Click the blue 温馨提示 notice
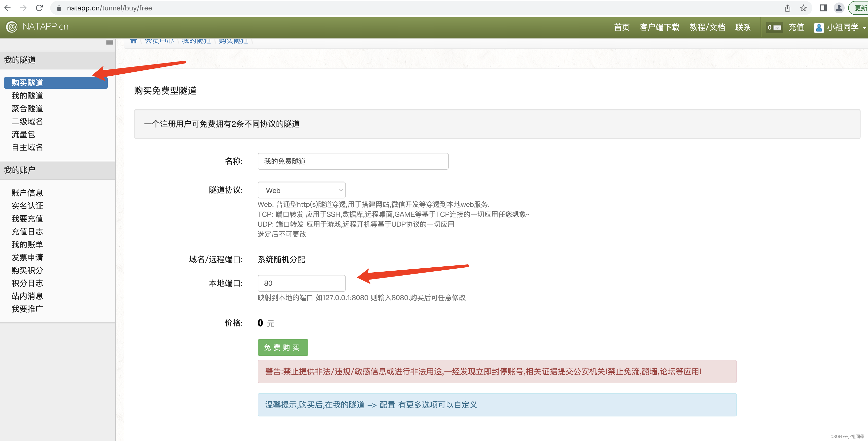 coord(497,405)
